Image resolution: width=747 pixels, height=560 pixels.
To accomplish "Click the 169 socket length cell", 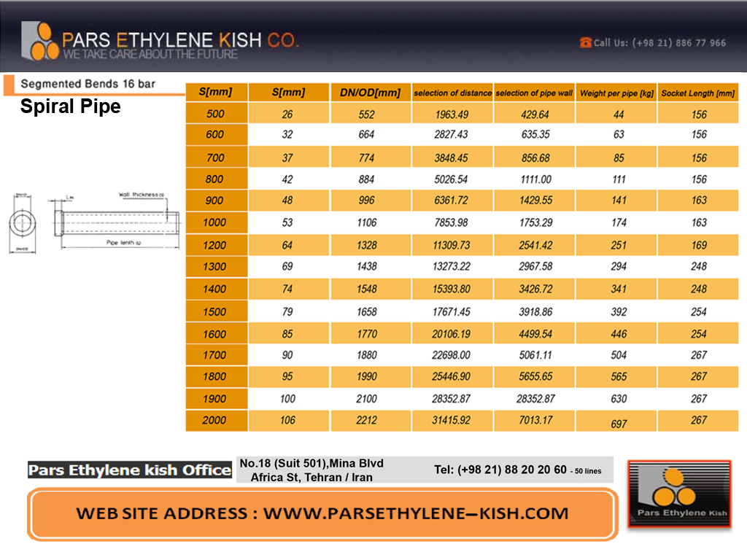I will [x=699, y=245].
